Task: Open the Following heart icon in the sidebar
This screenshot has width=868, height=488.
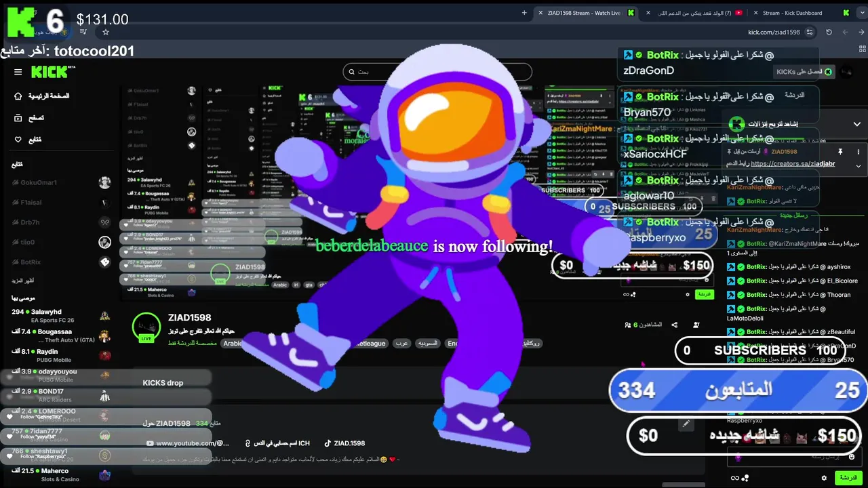Action: tap(18, 140)
